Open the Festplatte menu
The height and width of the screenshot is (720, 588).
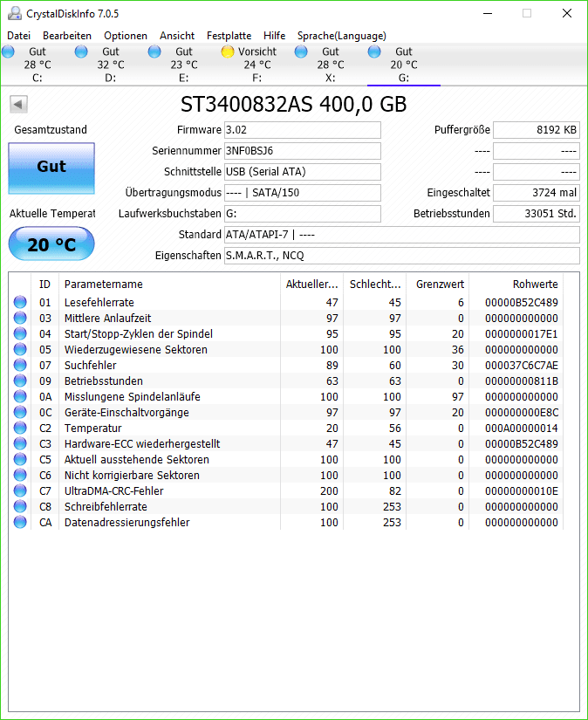tap(229, 36)
